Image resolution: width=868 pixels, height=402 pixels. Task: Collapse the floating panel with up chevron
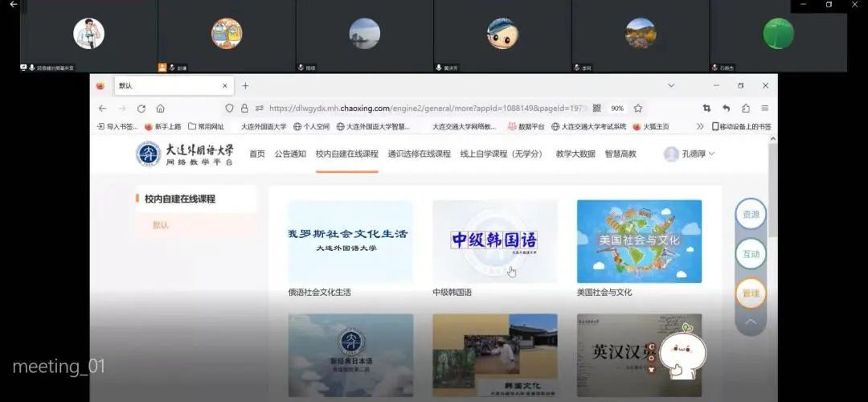(751, 322)
